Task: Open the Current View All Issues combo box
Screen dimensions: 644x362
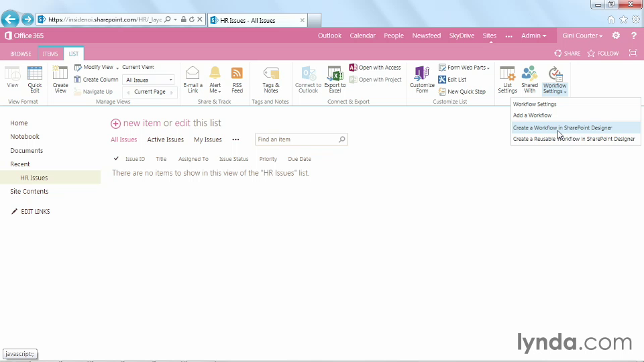Action: pos(149,80)
